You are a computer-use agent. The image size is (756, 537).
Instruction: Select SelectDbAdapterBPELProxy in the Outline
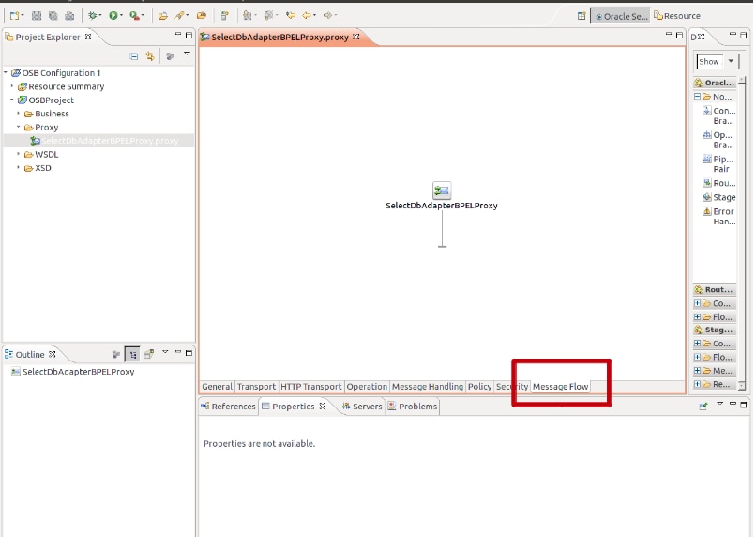(x=73, y=372)
